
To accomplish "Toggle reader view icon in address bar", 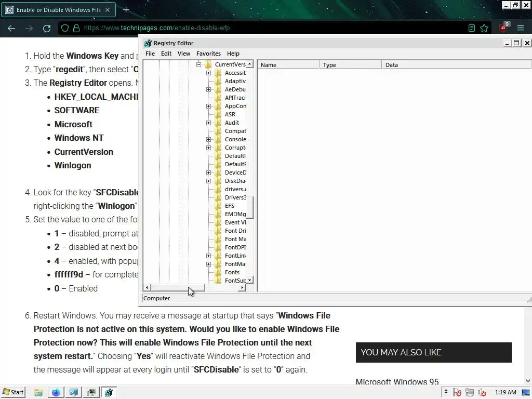I will 472,28.
